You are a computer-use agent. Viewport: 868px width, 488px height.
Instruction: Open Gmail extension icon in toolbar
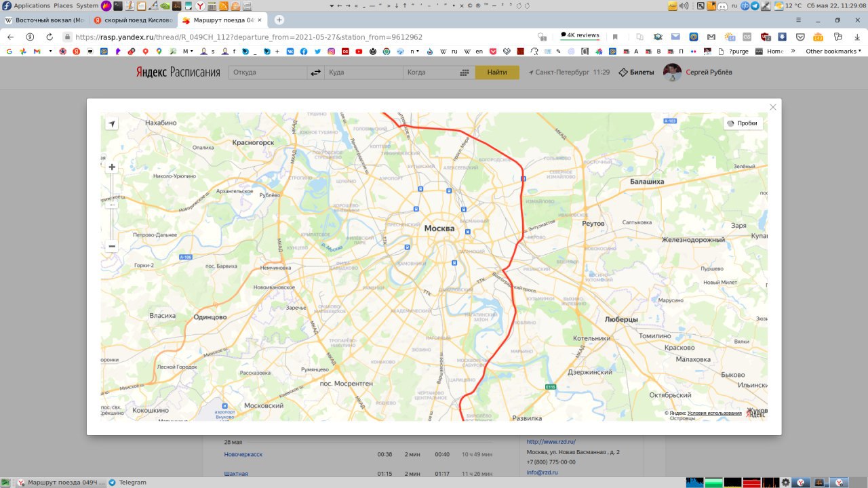click(x=711, y=37)
